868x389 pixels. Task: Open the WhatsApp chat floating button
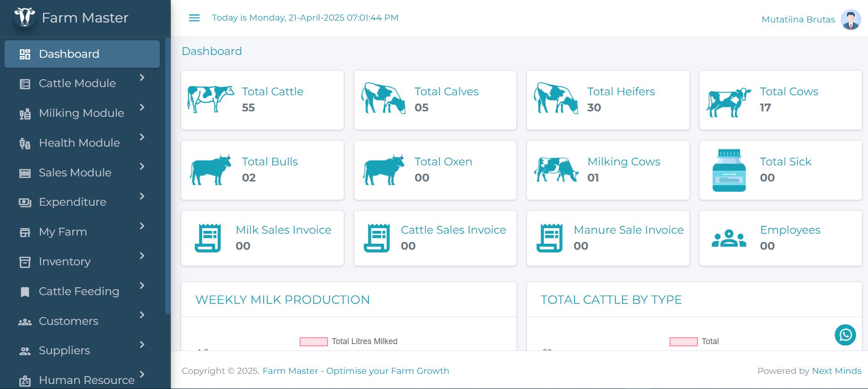[x=845, y=335]
